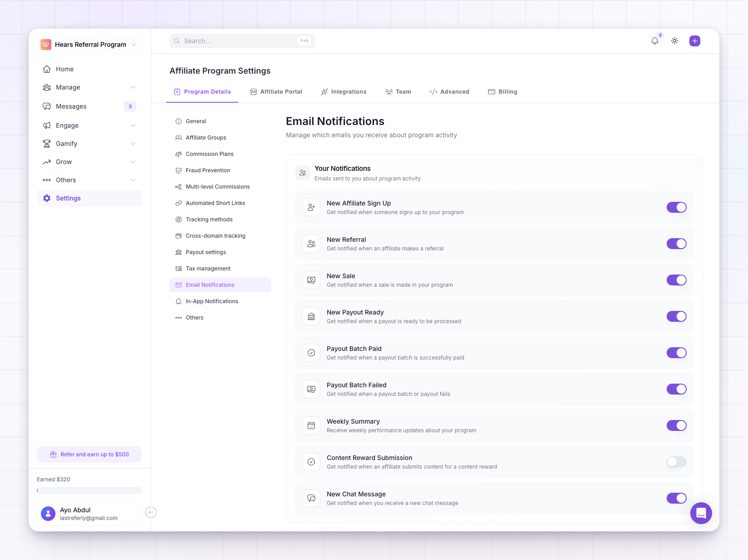
Task: Click the Settings gear icon
Action: (47, 198)
